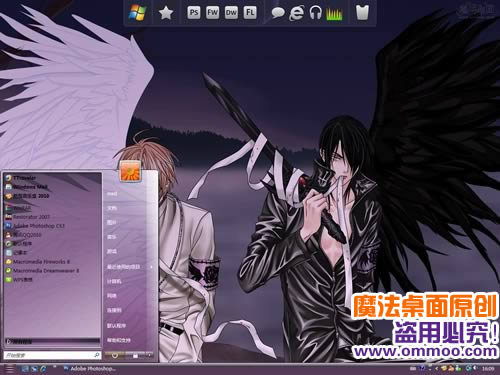This screenshot has height=375, width=500.
Task: Open 计算机 (Computer) in the Start menu
Action: pyautogui.click(x=114, y=281)
